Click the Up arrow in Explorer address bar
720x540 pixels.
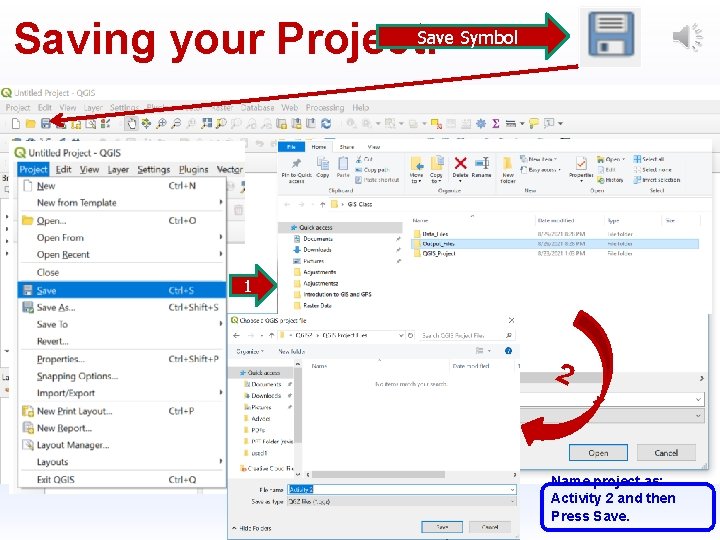(322, 204)
